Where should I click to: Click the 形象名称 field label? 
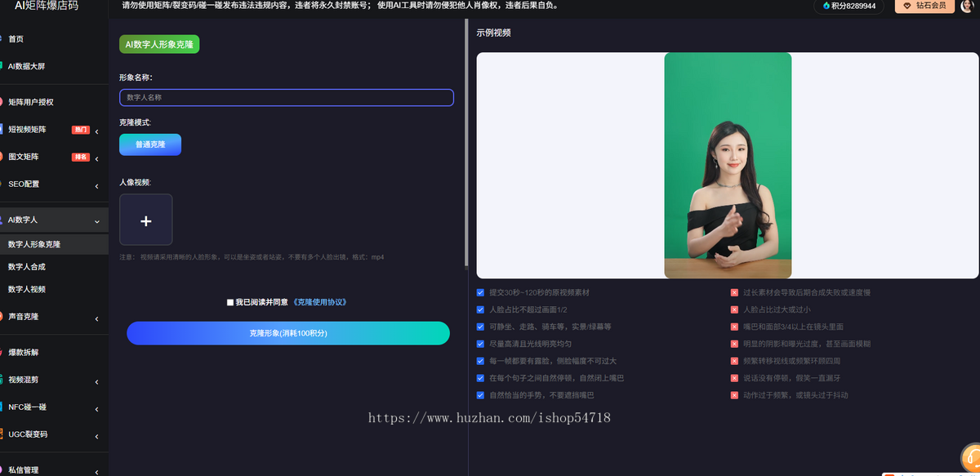(136, 77)
